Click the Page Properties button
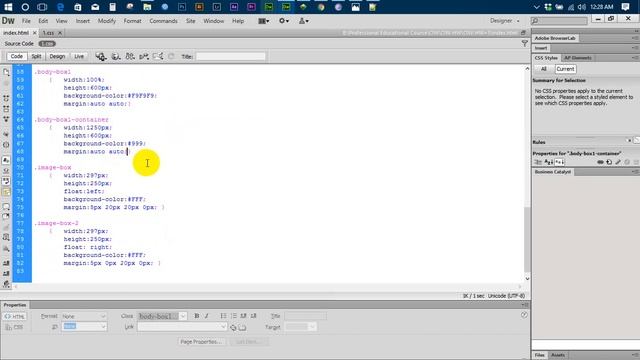Image resolution: width=640 pixels, height=360 pixels. (201, 342)
